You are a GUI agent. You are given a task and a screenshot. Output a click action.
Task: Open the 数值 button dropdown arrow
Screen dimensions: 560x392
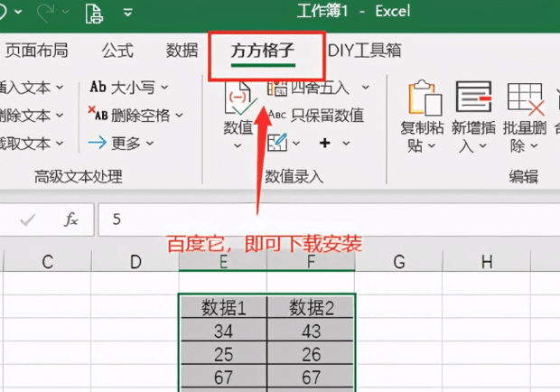coord(238,145)
